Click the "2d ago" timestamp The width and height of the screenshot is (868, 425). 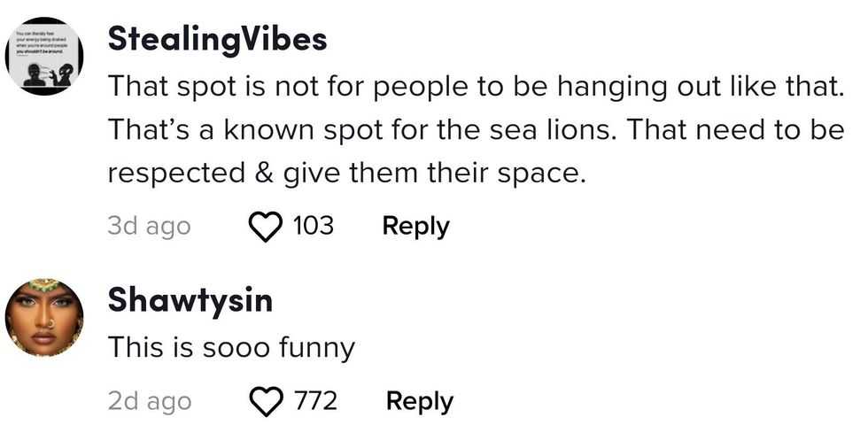point(149,401)
